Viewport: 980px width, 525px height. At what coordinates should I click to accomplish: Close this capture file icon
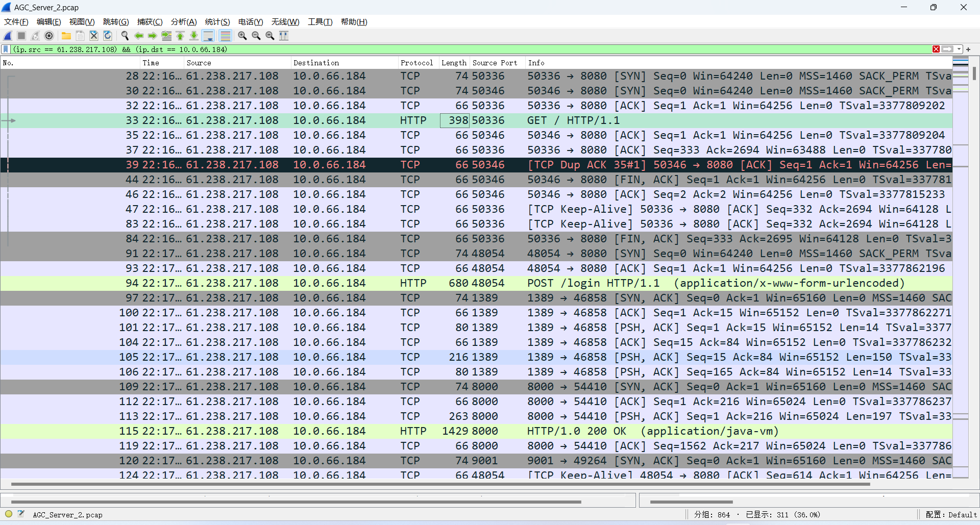pos(94,36)
